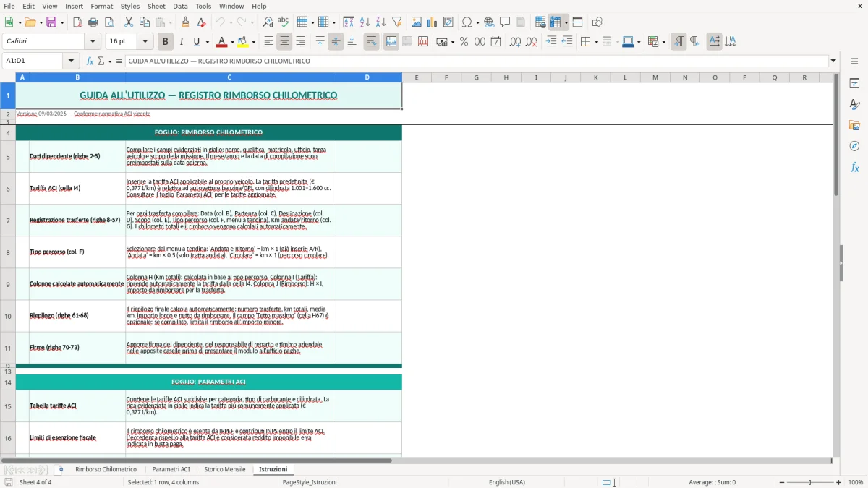Click the font color red swatch

pos(222,42)
